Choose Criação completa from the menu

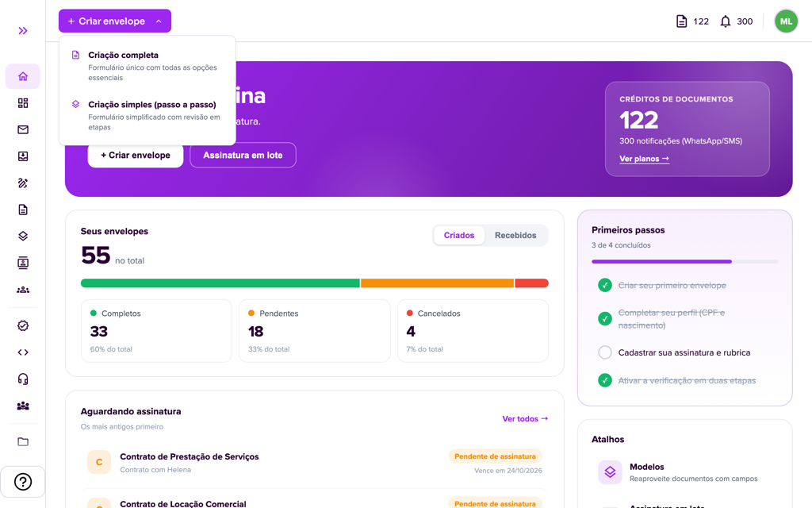(x=147, y=66)
